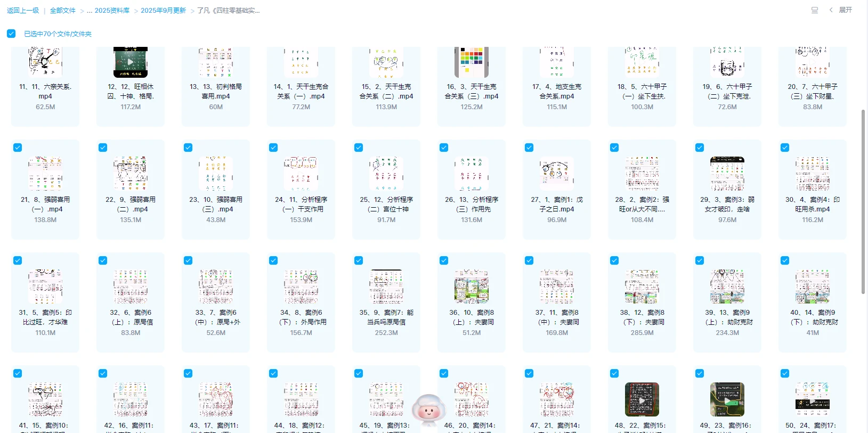This screenshot has height=433, width=868.
Task: Select the 33、7、案例6(中) video thumbnail
Action: [x=216, y=287]
